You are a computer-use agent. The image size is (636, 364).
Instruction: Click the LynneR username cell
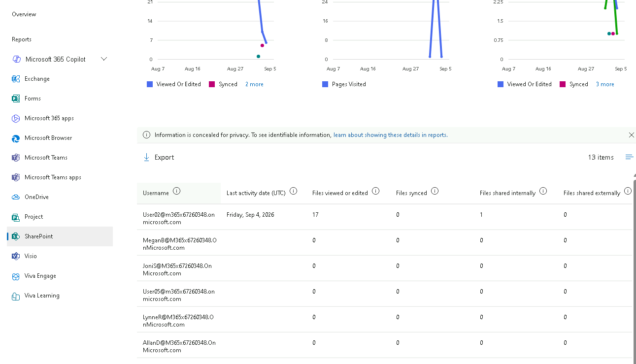click(x=178, y=321)
